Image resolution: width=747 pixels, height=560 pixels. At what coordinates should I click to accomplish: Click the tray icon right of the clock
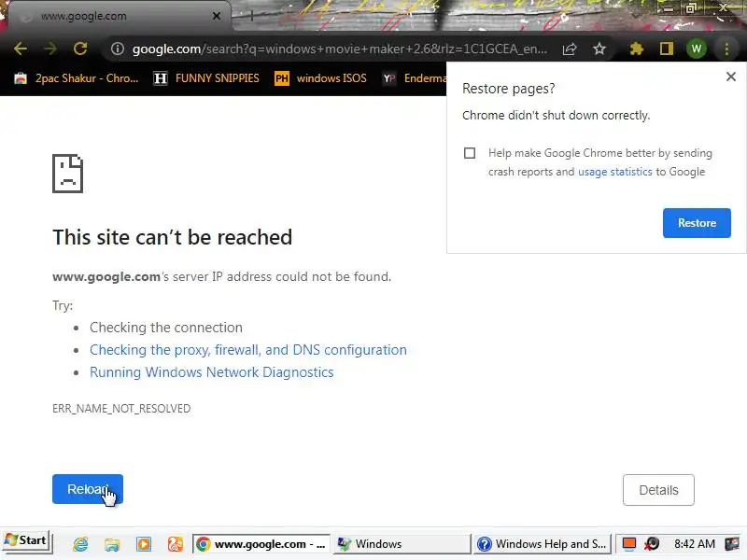point(732,544)
